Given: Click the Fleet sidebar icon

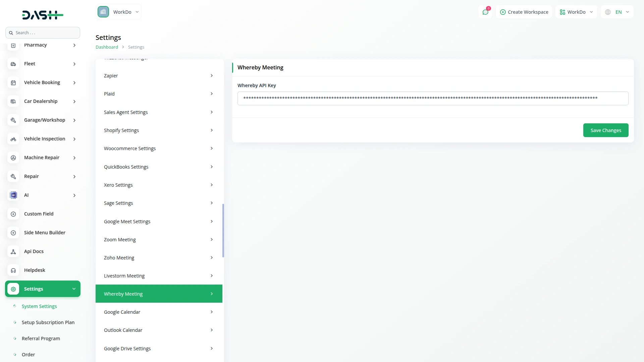Looking at the screenshot, I should point(13,64).
